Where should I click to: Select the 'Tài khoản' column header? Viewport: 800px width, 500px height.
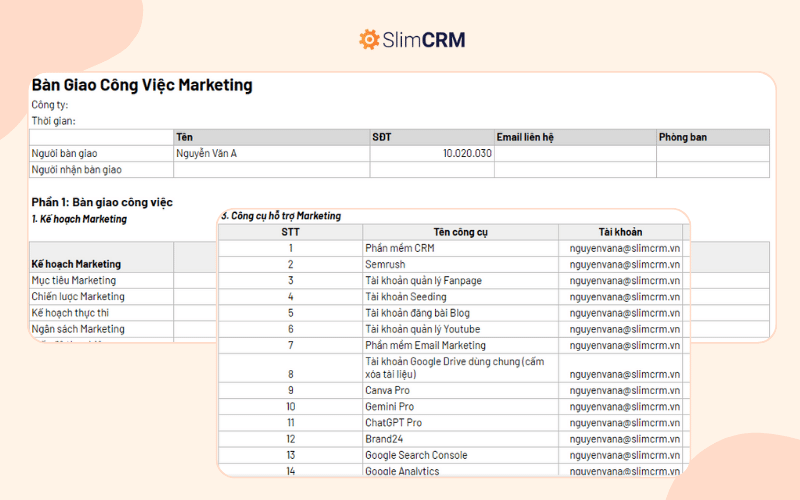pyautogui.click(x=620, y=232)
